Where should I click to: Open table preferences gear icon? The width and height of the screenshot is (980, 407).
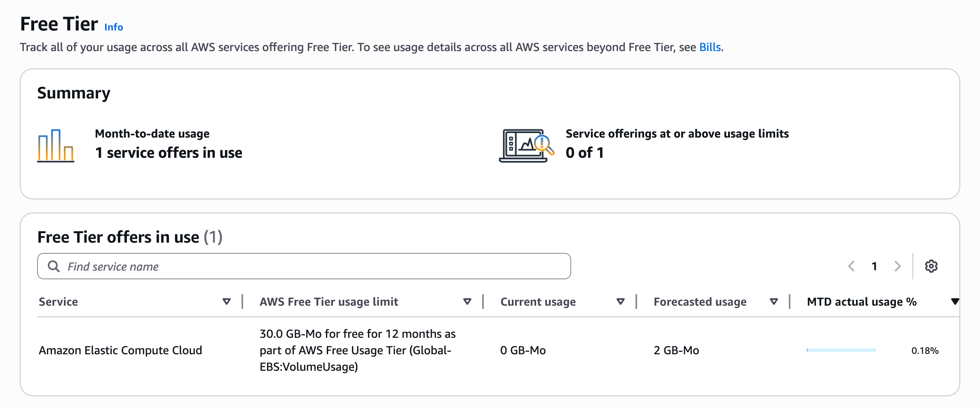tap(931, 266)
